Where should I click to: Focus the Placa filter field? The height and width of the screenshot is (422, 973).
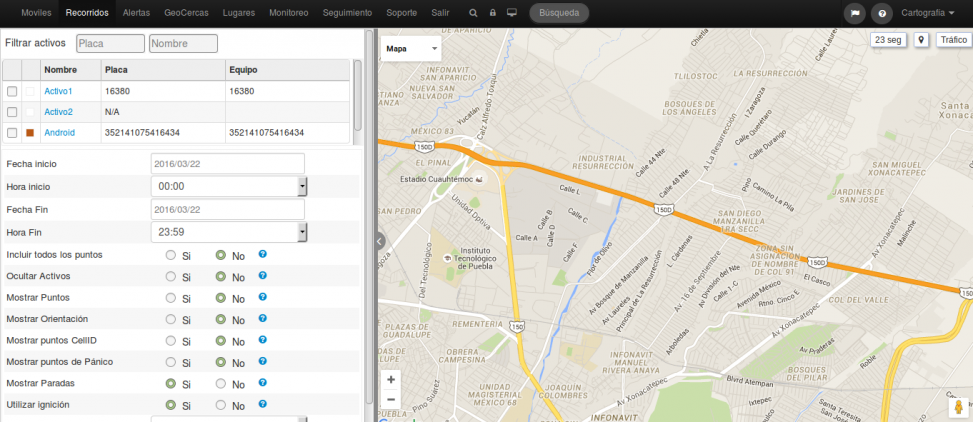[x=110, y=43]
